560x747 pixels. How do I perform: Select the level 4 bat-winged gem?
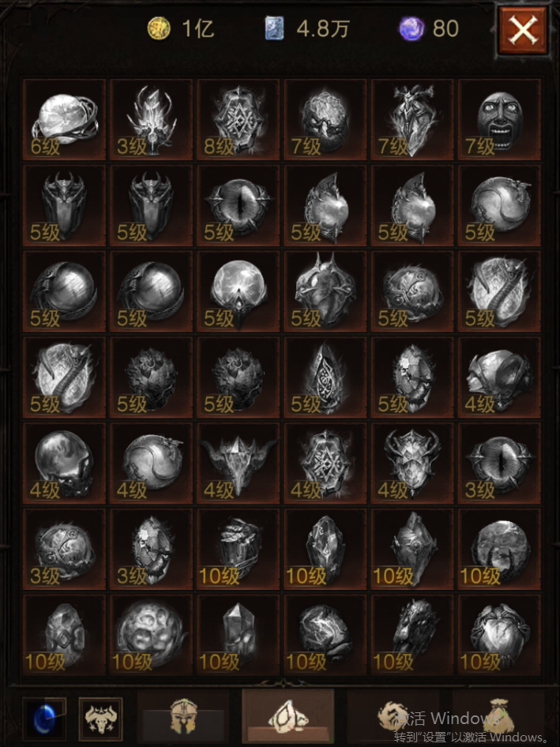click(239, 463)
